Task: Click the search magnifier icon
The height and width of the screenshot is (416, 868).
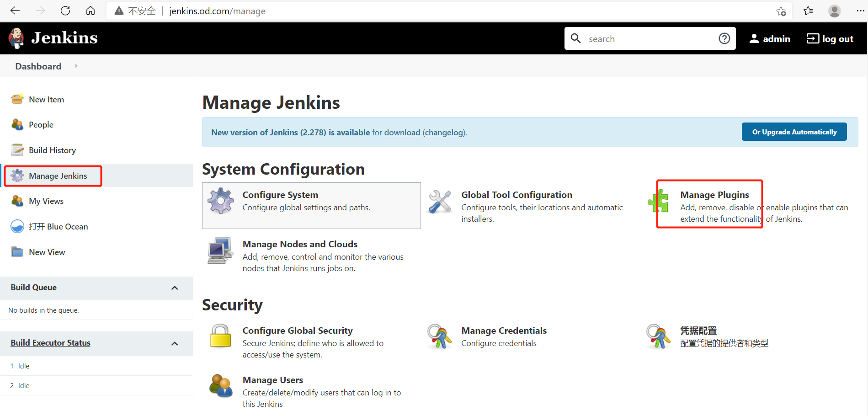Action: (x=576, y=38)
